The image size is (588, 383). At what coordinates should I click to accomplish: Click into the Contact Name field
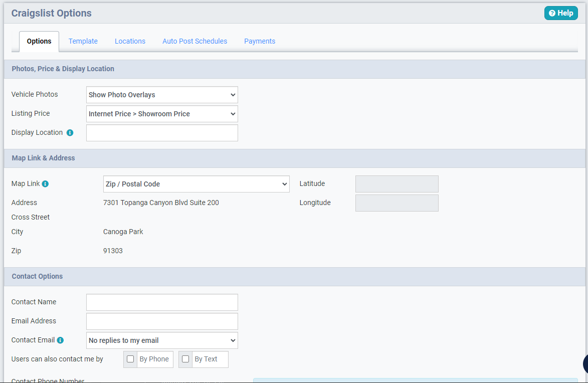click(161, 302)
